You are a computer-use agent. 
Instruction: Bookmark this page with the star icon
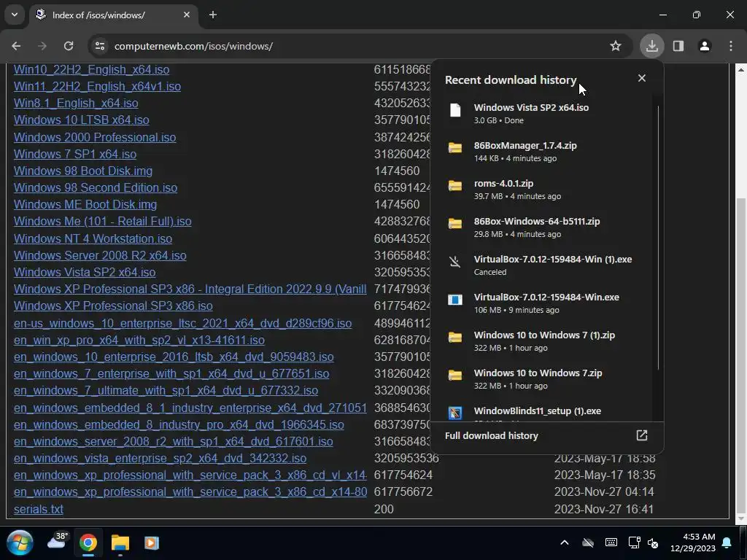[x=616, y=46]
